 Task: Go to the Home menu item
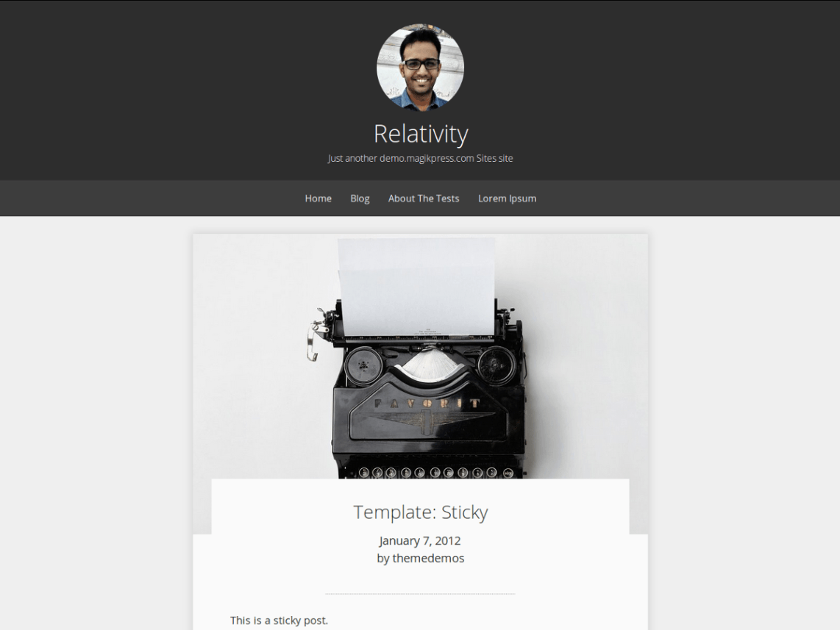[x=318, y=198]
